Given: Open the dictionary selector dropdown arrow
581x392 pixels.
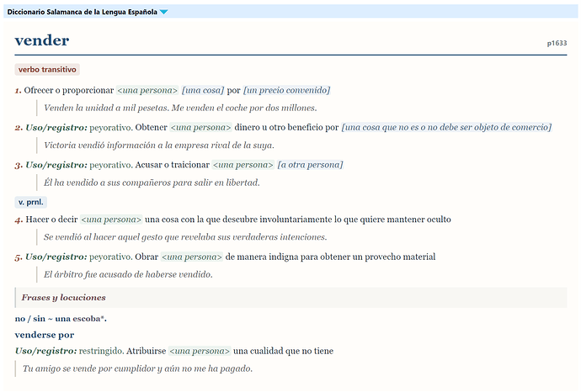Looking at the screenshot, I should point(163,13).
